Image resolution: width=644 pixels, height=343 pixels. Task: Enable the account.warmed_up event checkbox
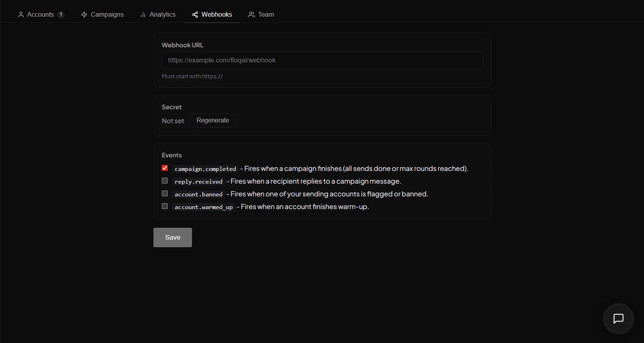tap(165, 206)
